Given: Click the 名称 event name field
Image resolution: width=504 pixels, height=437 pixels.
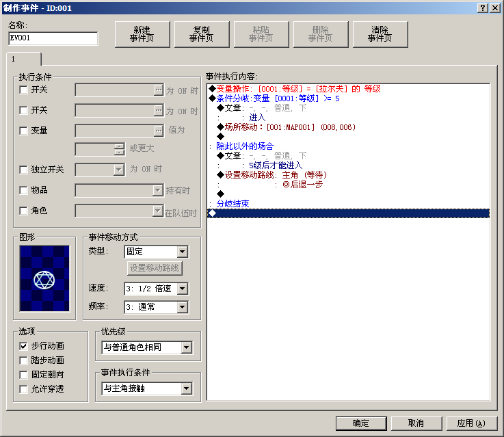Looking at the screenshot, I should tap(53, 38).
